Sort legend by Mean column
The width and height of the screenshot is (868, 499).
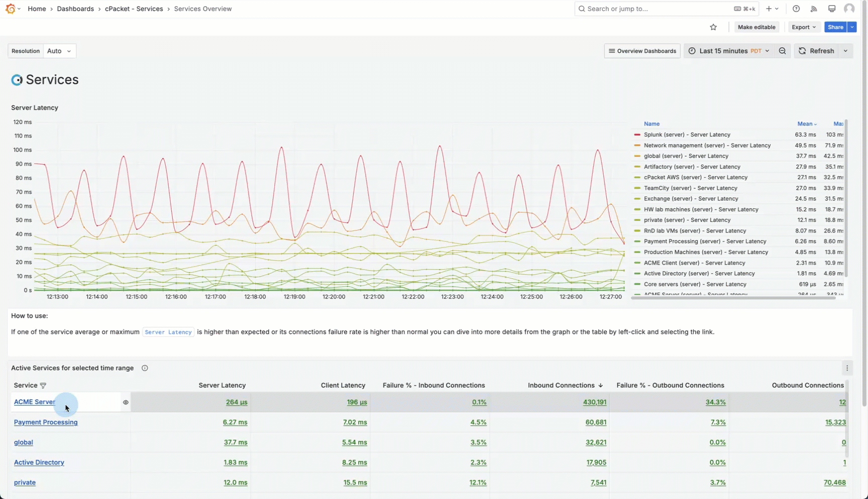(x=807, y=124)
